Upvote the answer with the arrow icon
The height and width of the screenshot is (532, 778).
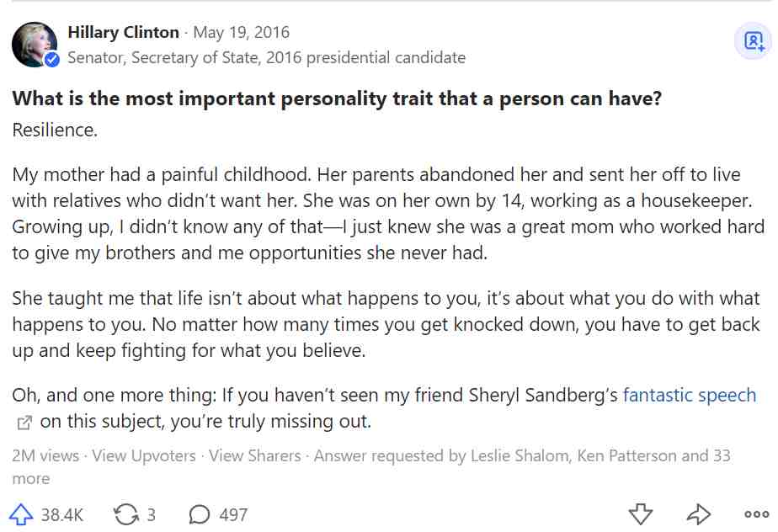pos(21,514)
